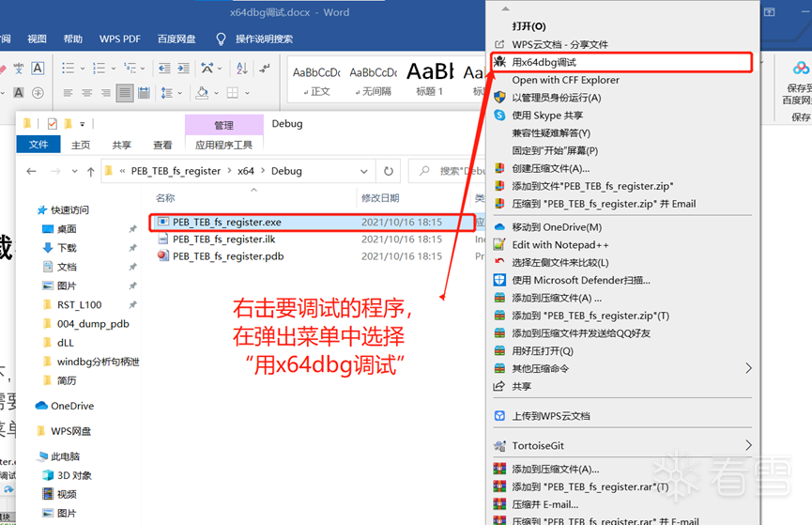Click the multilevel list icon in Word
The height and width of the screenshot is (525, 812).
[x=129, y=68]
